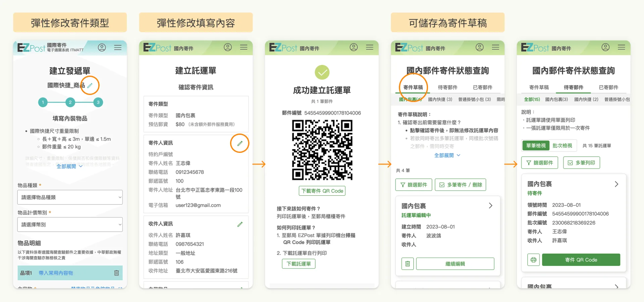The width and height of the screenshot is (644, 302).
Task: Click 下載寄件 QR Code button
Action: coord(322,191)
